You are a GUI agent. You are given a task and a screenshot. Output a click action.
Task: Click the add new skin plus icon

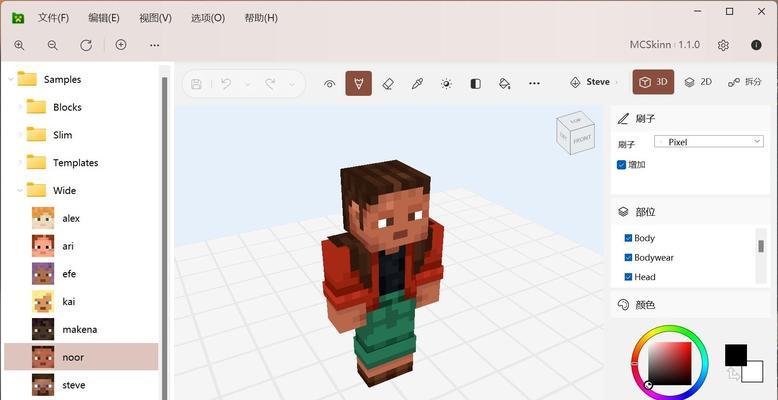point(121,45)
